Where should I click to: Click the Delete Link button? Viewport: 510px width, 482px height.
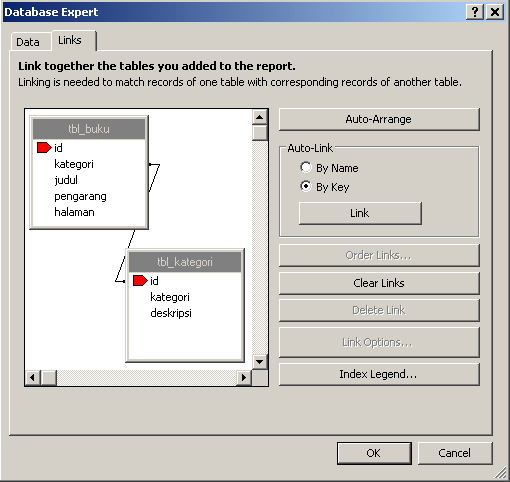(x=379, y=310)
